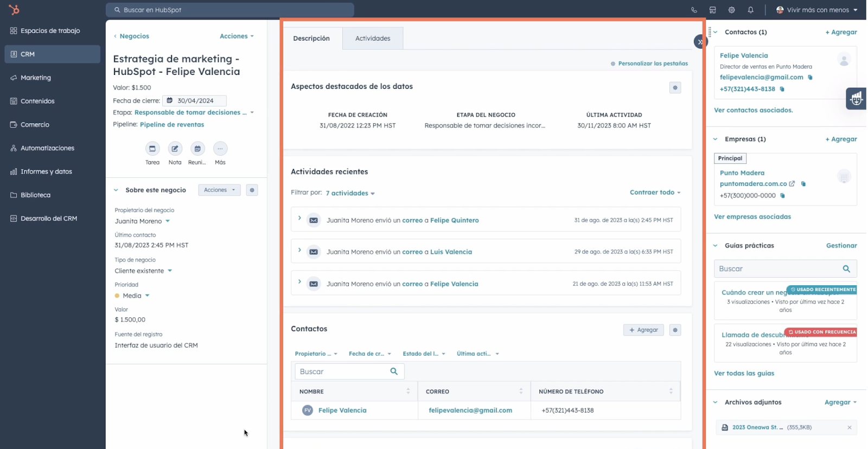Open the settings gear in top bar
Viewport: 868px width, 449px height.
click(731, 10)
